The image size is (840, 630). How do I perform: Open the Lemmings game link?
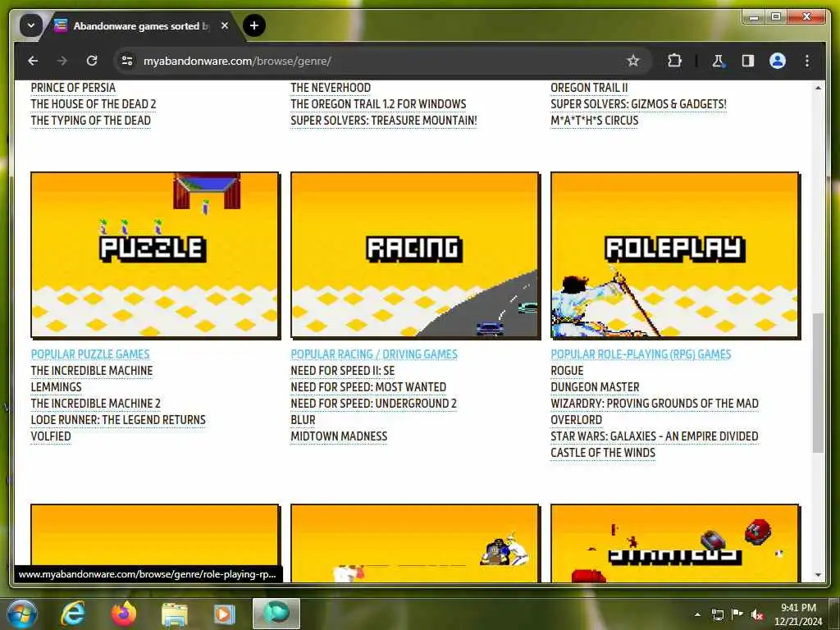tap(57, 387)
